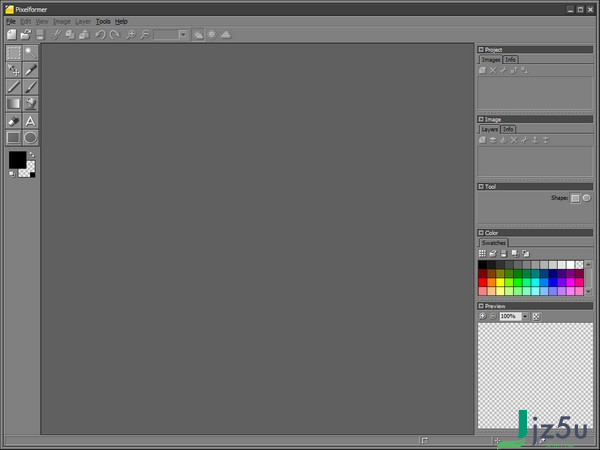Select the paint bucket fill tool

coord(31,103)
